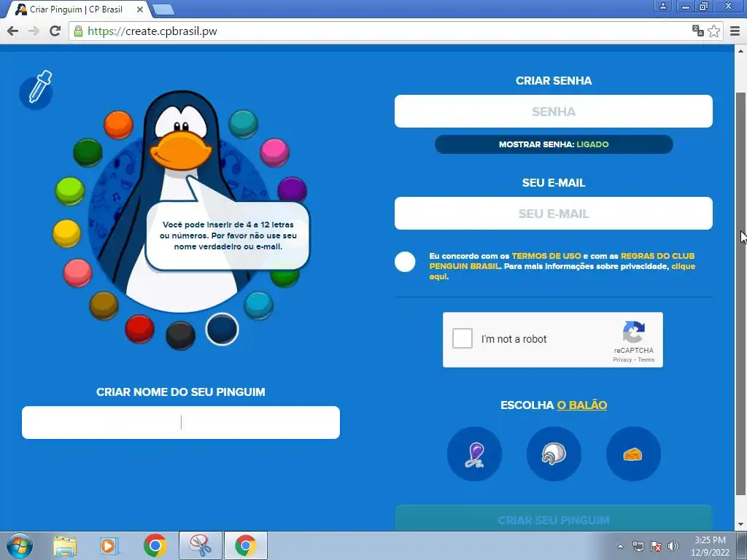
Task: Pick the red penguin color
Action: 139,329
